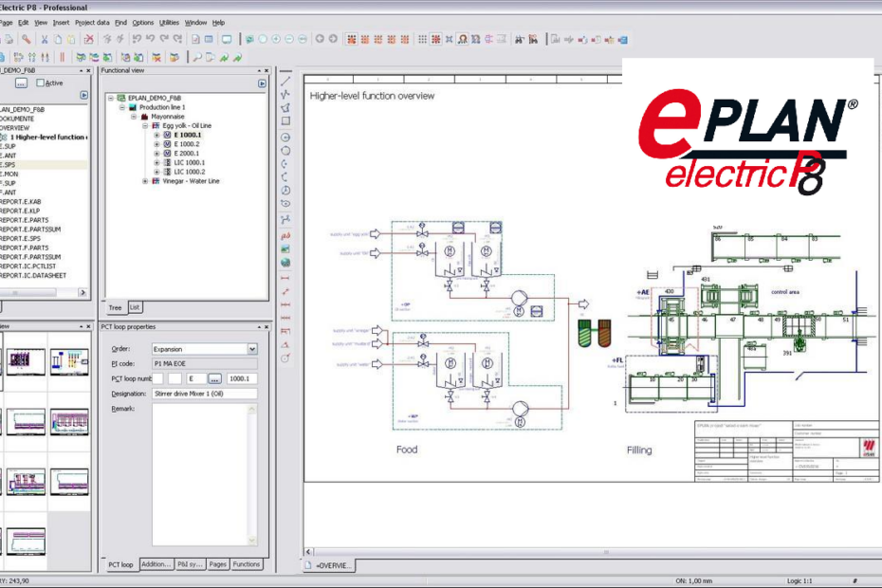This screenshot has height=588, width=882.
Task: Click the blue arrow button in Functional view
Action: coord(262,83)
